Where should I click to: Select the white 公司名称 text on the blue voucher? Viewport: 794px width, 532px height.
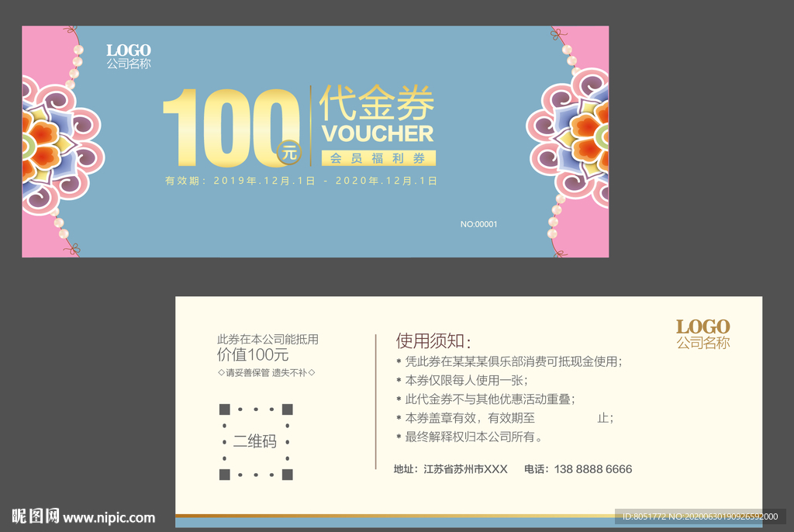129,64
